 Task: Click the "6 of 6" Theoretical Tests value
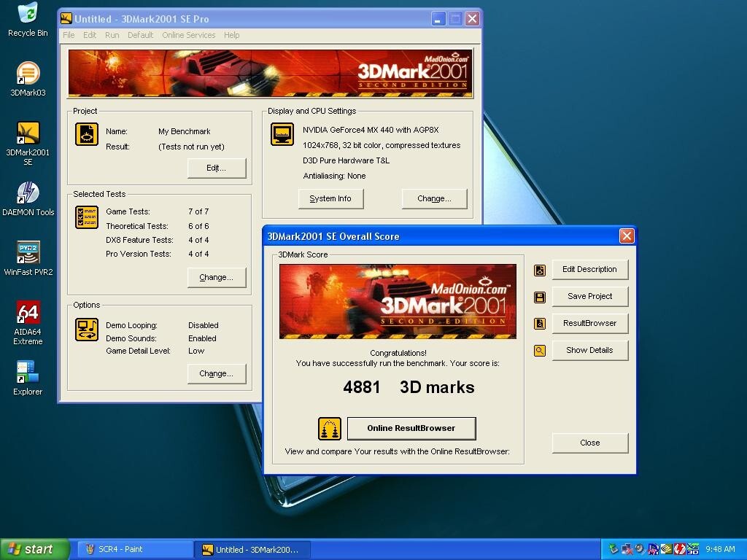point(198,226)
